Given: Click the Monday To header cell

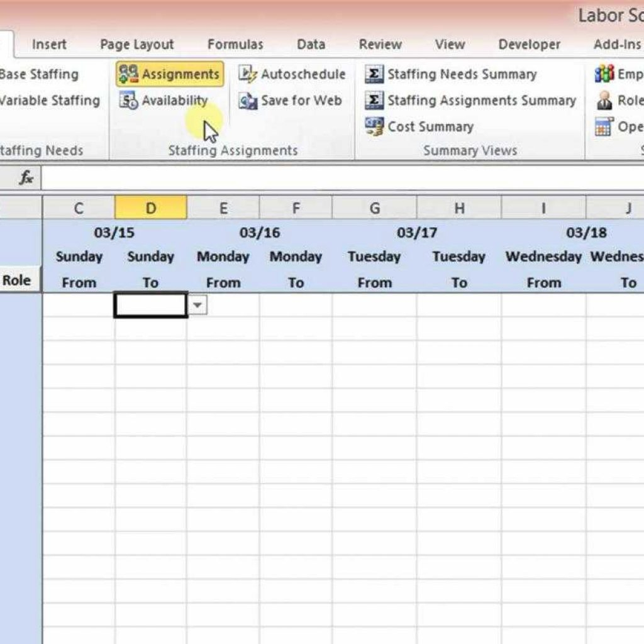Looking at the screenshot, I should [x=296, y=282].
